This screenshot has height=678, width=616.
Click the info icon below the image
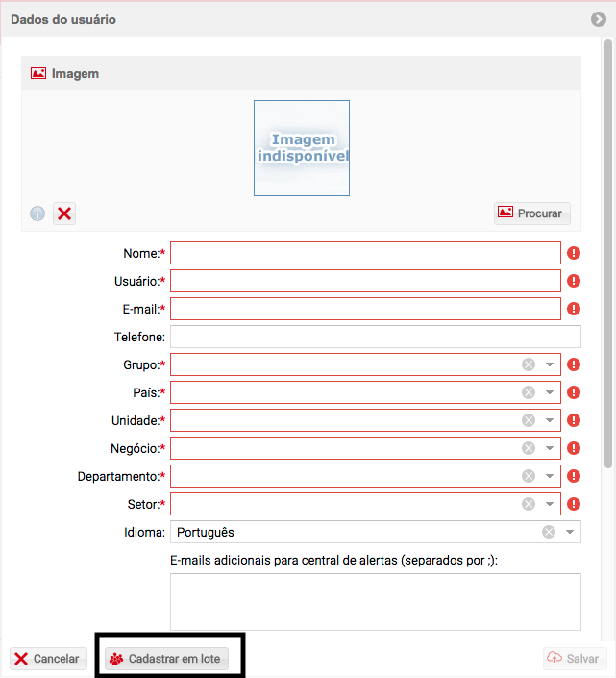(x=37, y=213)
